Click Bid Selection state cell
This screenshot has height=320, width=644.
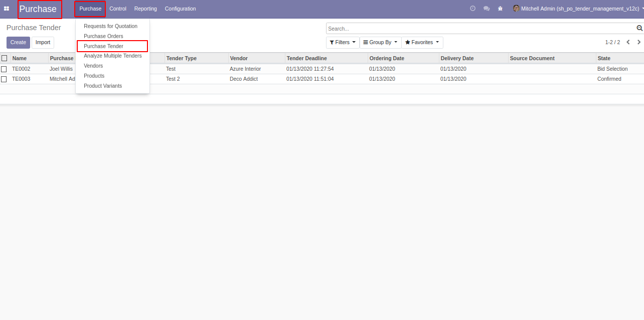click(x=612, y=69)
